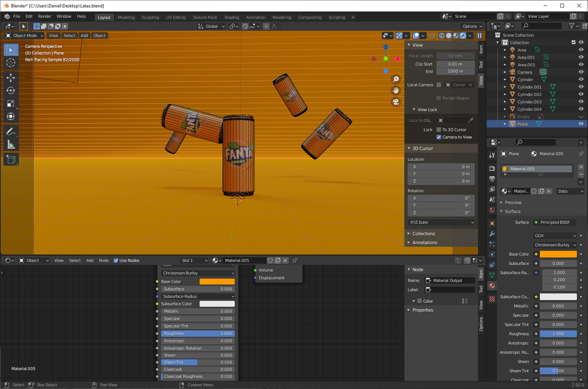Viewport: 588px width, 389px height.
Task: Disable the Camera to View lock
Action: point(439,137)
